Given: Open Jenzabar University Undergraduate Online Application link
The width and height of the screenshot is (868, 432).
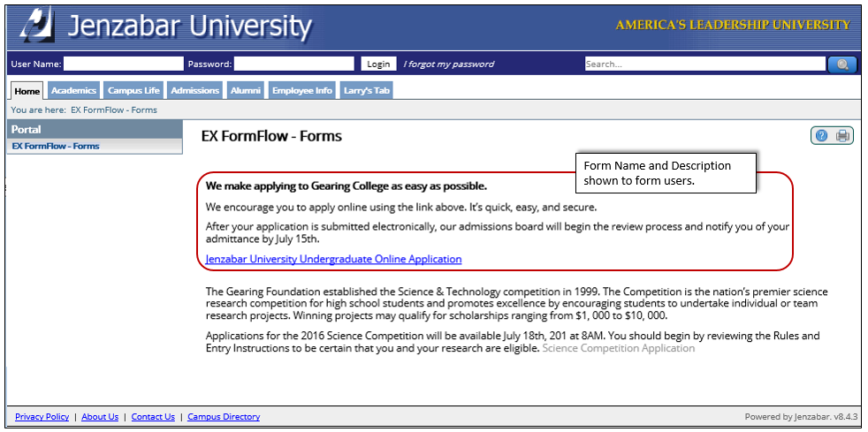Looking at the screenshot, I should (x=334, y=259).
